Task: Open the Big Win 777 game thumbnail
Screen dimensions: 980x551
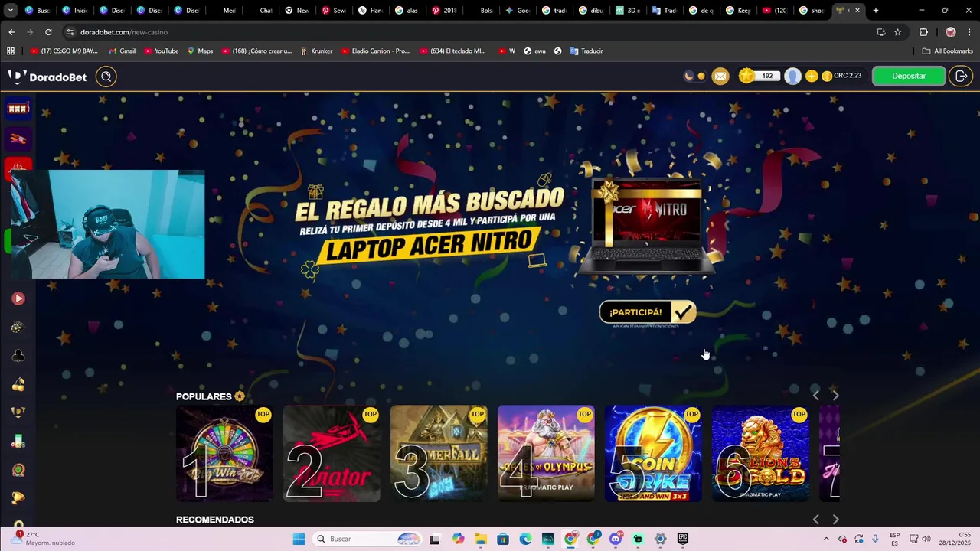Action: tap(224, 453)
